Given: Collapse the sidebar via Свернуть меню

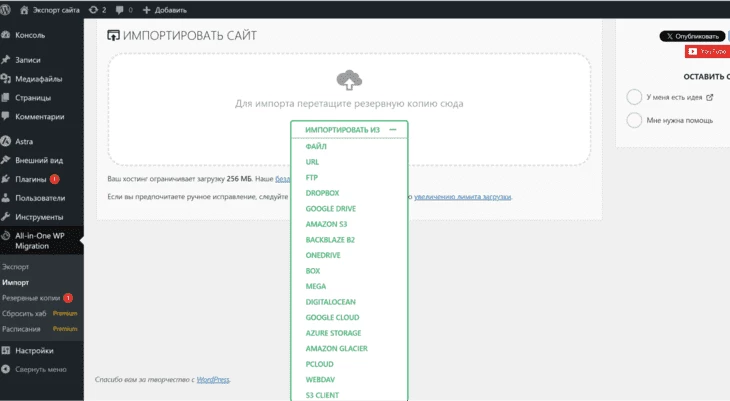Looking at the screenshot, I should (x=42, y=369).
